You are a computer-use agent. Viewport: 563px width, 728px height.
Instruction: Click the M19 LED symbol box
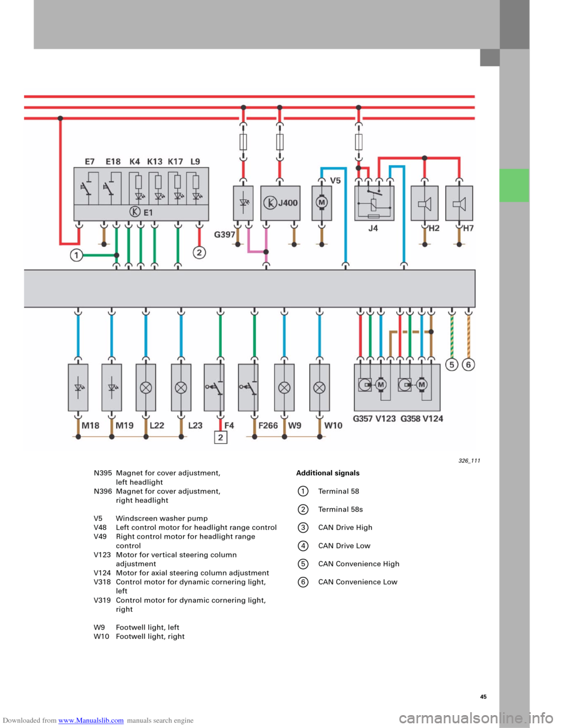(112, 387)
